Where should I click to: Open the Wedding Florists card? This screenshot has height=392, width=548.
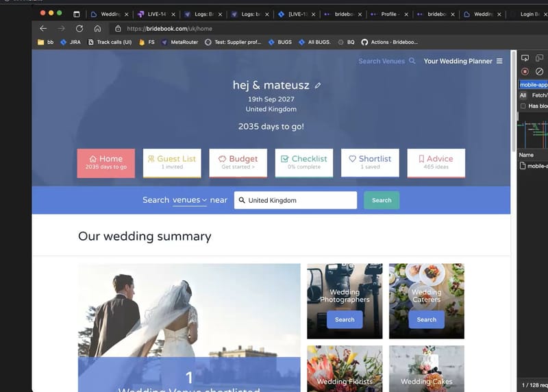[x=345, y=369]
